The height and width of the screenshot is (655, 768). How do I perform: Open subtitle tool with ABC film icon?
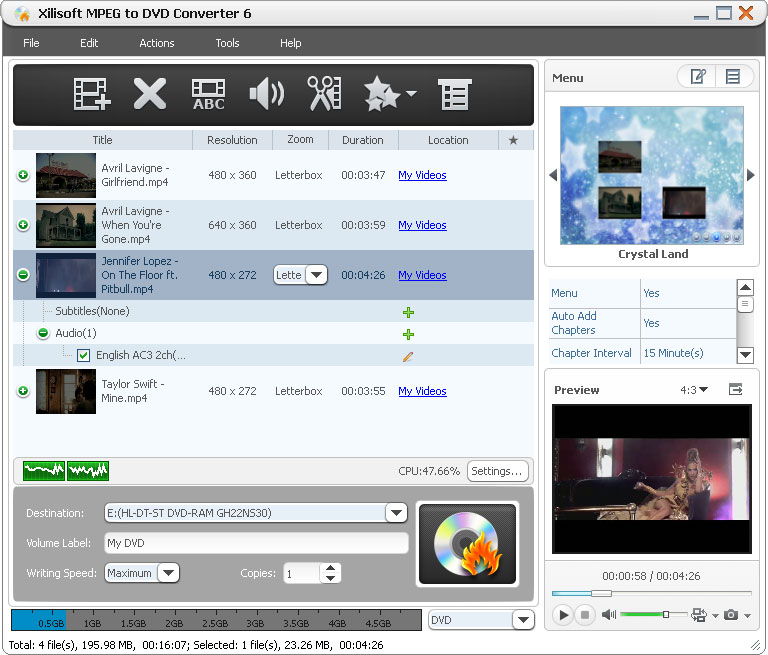[209, 94]
